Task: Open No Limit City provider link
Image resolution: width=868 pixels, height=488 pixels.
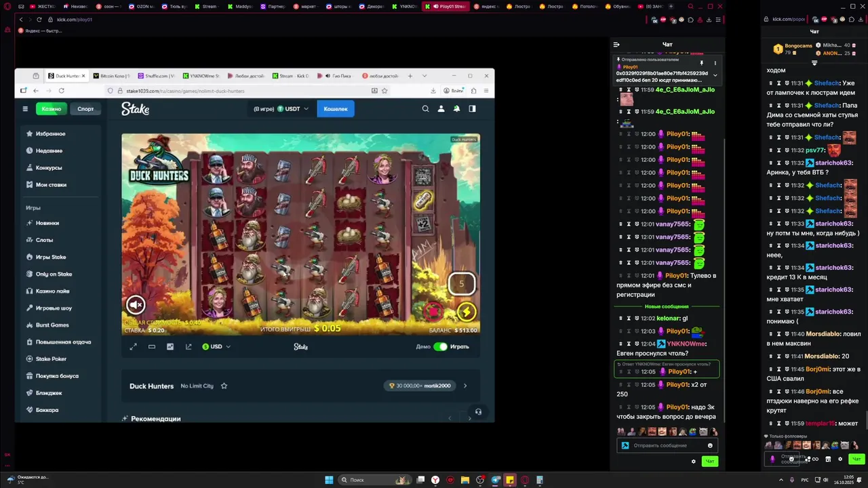Action: coord(197,386)
